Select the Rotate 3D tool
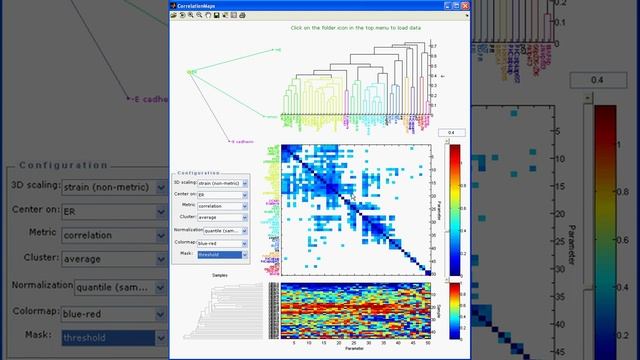The image size is (640, 360). (x=182, y=16)
